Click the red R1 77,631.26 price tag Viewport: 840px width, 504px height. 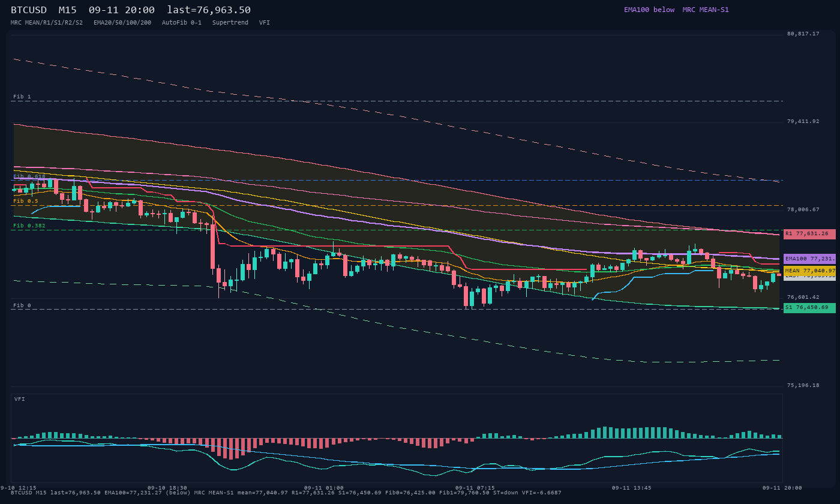tap(809, 234)
